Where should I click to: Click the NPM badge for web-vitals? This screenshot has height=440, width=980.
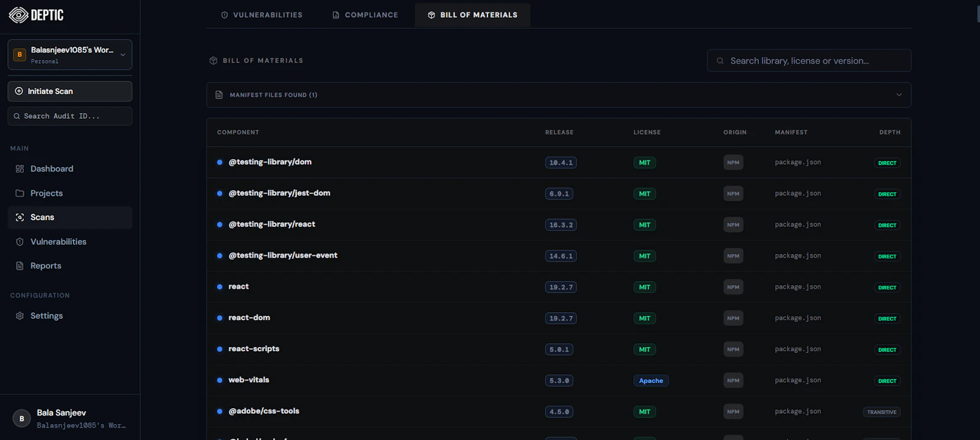pyautogui.click(x=733, y=381)
